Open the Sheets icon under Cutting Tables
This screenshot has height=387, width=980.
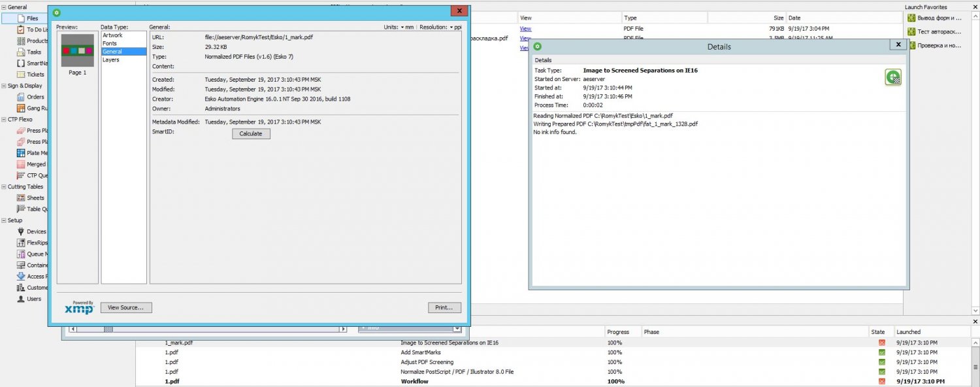(x=21, y=197)
